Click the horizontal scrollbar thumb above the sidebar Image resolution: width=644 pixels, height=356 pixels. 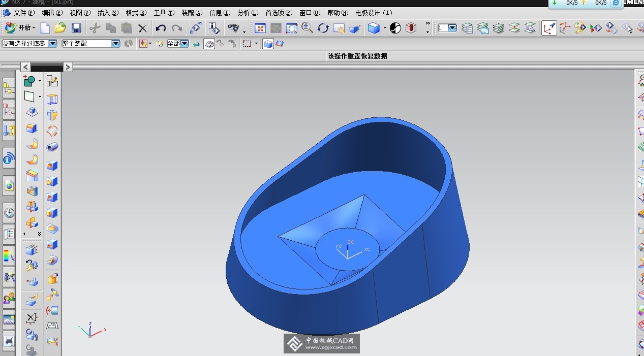point(47,68)
